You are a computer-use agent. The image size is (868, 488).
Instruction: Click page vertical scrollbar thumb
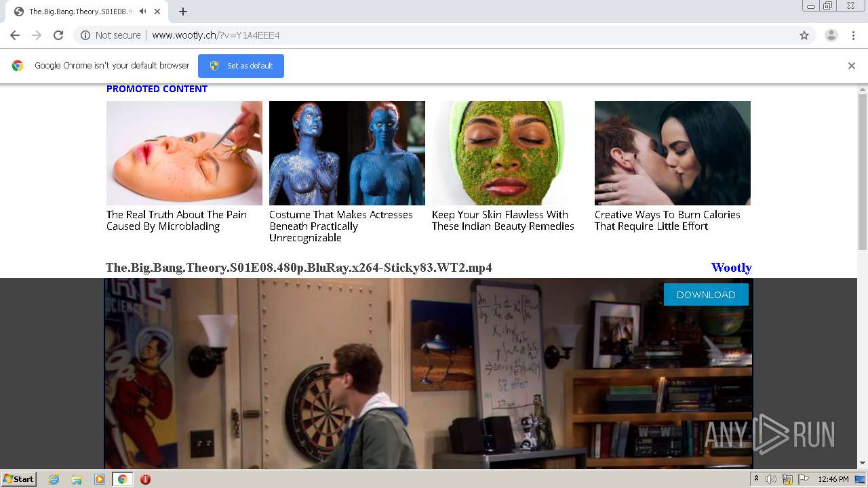(863, 172)
